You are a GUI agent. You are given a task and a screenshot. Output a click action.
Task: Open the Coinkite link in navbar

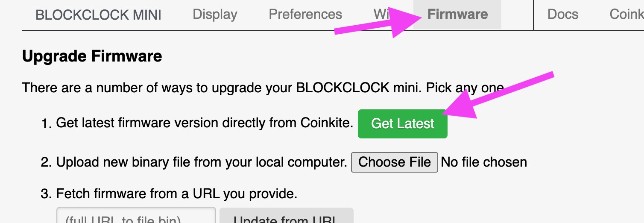[x=626, y=15]
